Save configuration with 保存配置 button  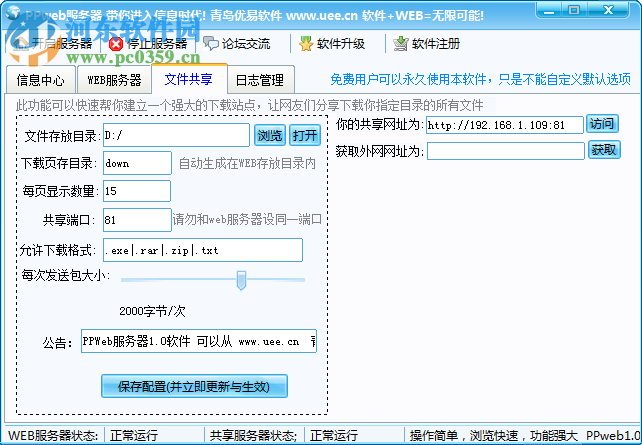tap(194, 386)
